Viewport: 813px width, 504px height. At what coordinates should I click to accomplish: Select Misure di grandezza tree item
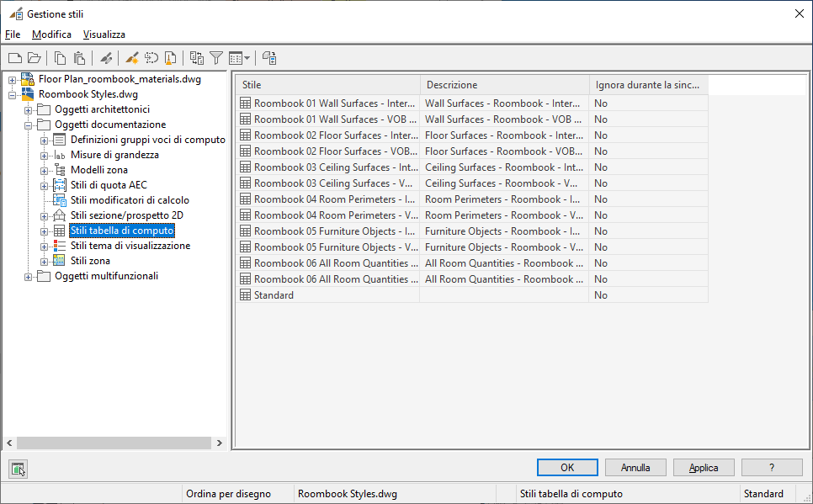tap(114, 155)
